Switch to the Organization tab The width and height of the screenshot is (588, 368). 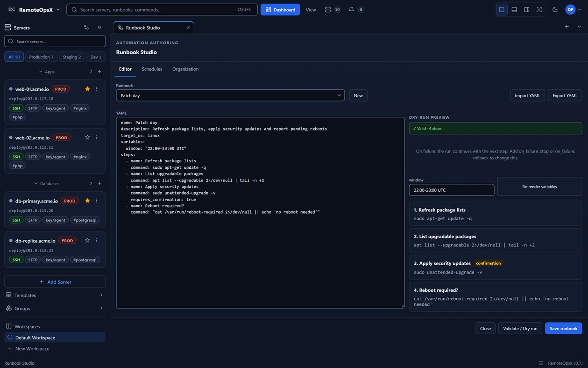185,69
